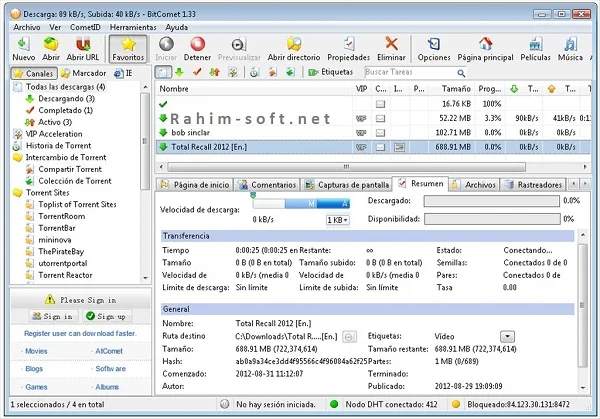
Task: Open the Rastreadores tab
Action: 533,185
